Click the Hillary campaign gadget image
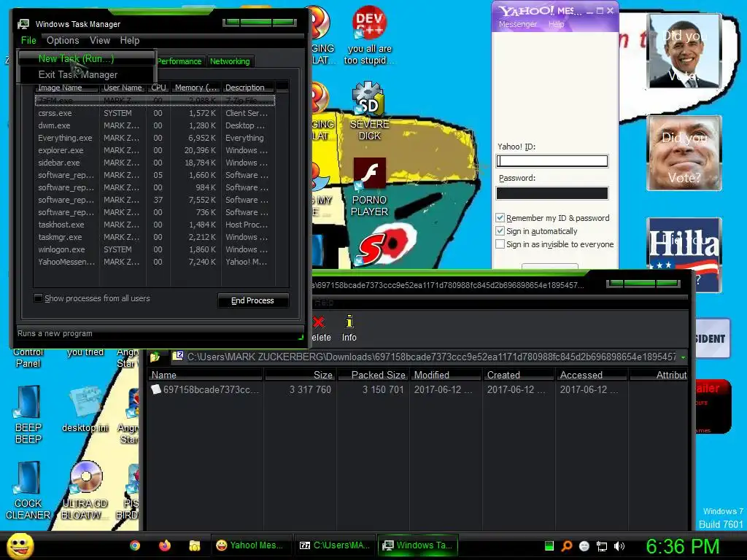 tap(684, 254)
